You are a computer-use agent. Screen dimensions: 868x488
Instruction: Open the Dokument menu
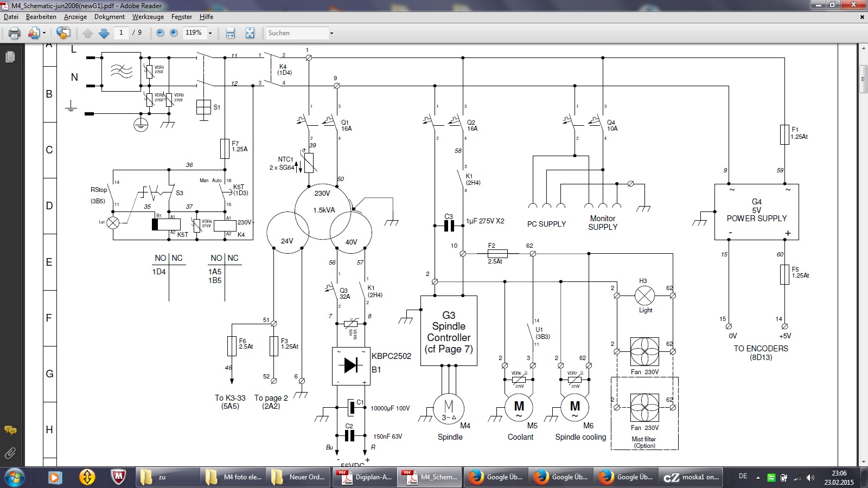tap(110, 17)
